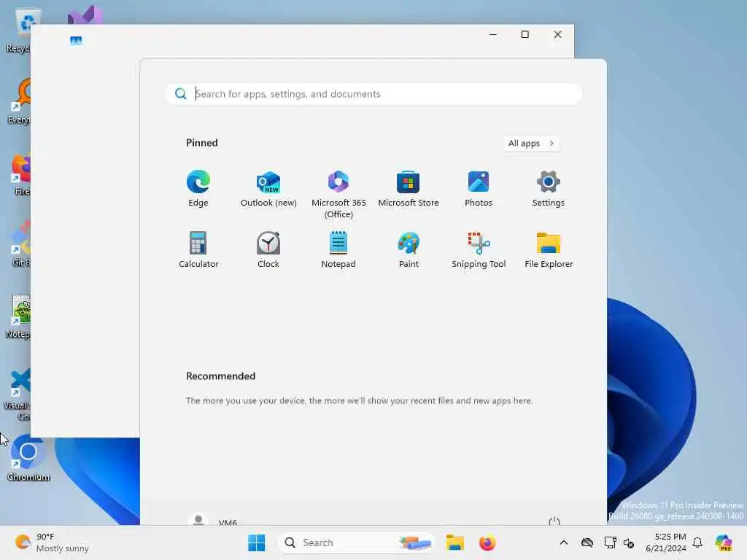The image size is (747, 560).
Task: Open the weather widget showing 90°F
Action: (52, 542)
